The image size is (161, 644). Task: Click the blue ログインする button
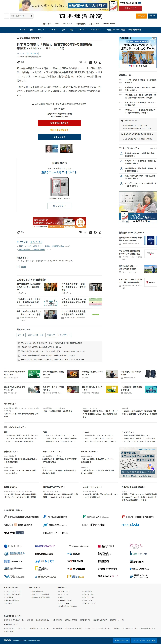click(x=59, y=137)
